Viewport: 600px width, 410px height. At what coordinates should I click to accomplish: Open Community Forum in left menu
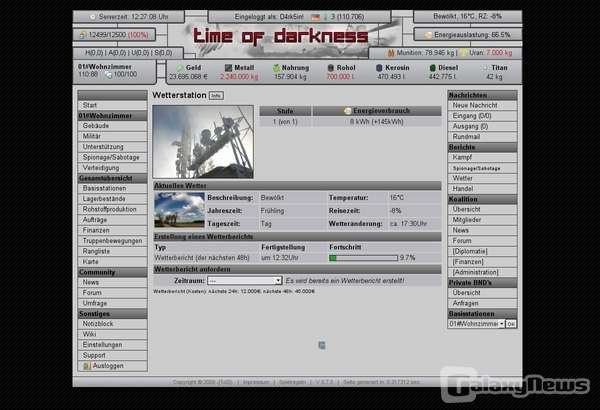pyautogui.click(x=112, y=292)
